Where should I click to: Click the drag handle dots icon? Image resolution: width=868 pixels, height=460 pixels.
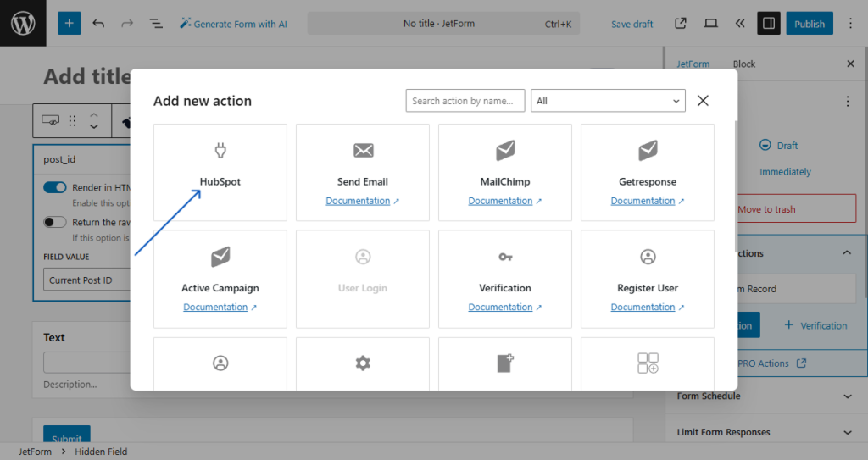click(72, 120)
